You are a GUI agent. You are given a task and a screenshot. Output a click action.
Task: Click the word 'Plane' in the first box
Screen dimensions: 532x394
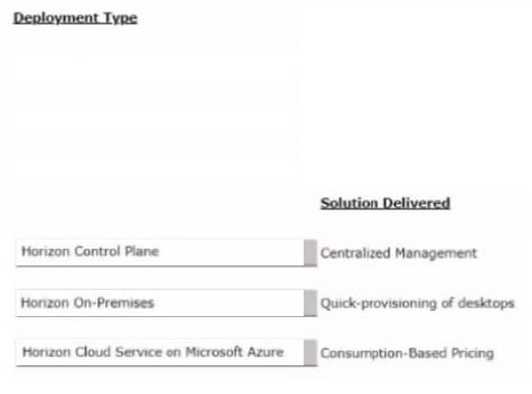click(142, 251)
